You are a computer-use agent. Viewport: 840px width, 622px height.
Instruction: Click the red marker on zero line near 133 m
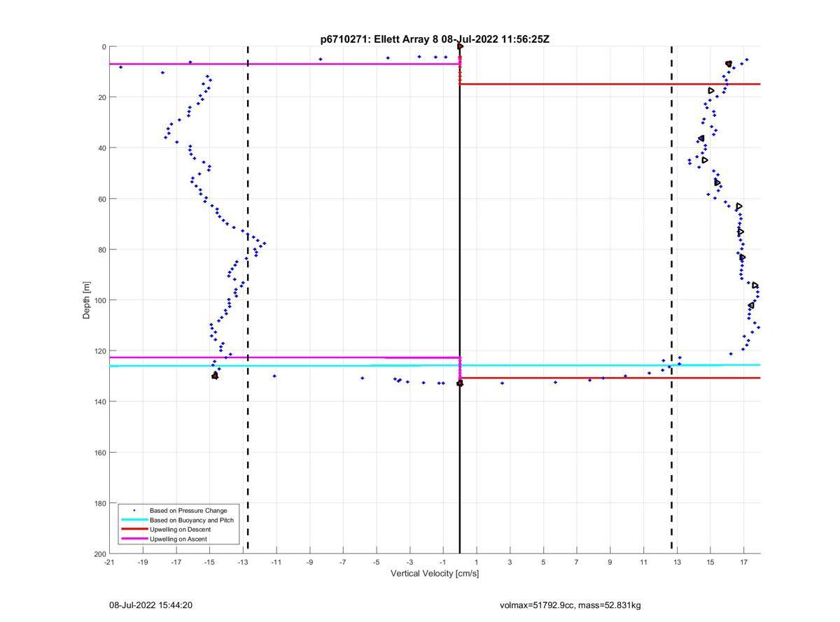pos(460,383)
